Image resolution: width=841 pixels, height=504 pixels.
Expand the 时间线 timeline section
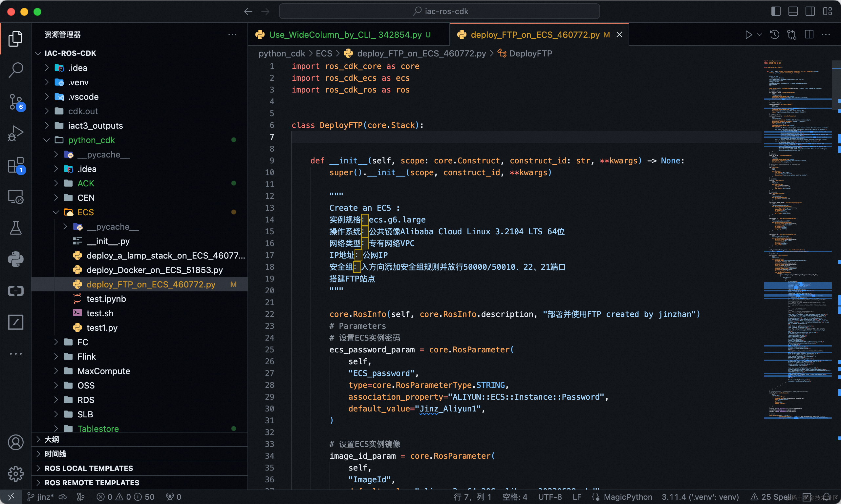[140, 454]
